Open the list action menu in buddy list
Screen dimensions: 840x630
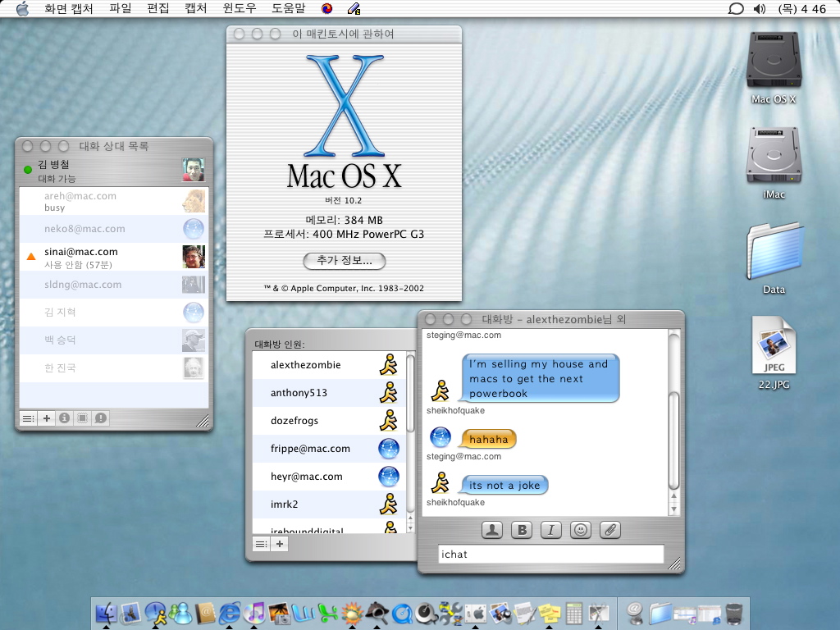[28, 418]
